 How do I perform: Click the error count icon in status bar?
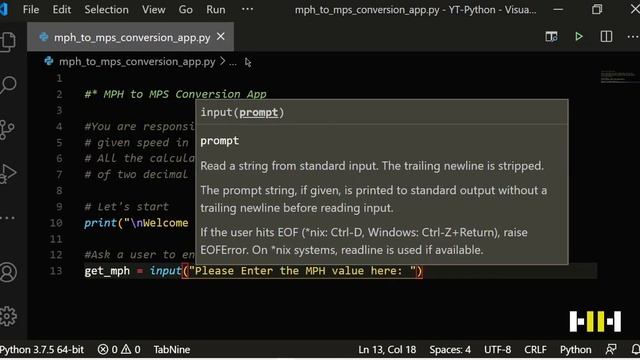tap(103, 350)
